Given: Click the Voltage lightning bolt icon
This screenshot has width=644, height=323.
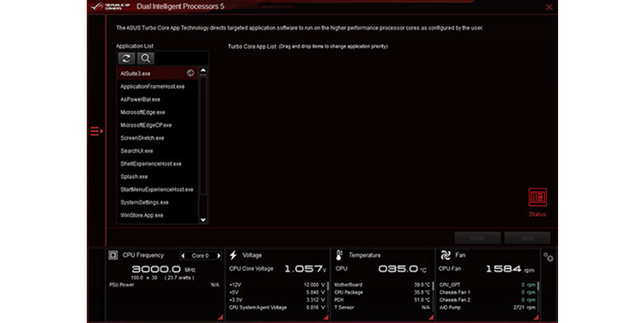Looking at the screenshot, I should coord(234,255).
